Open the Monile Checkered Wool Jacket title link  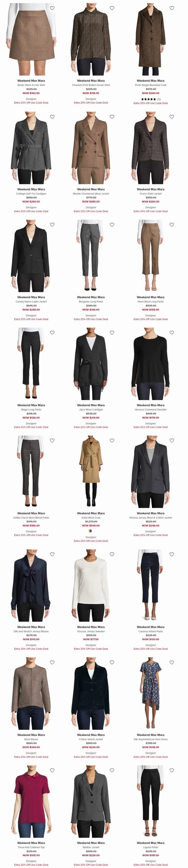click(91, 194)
